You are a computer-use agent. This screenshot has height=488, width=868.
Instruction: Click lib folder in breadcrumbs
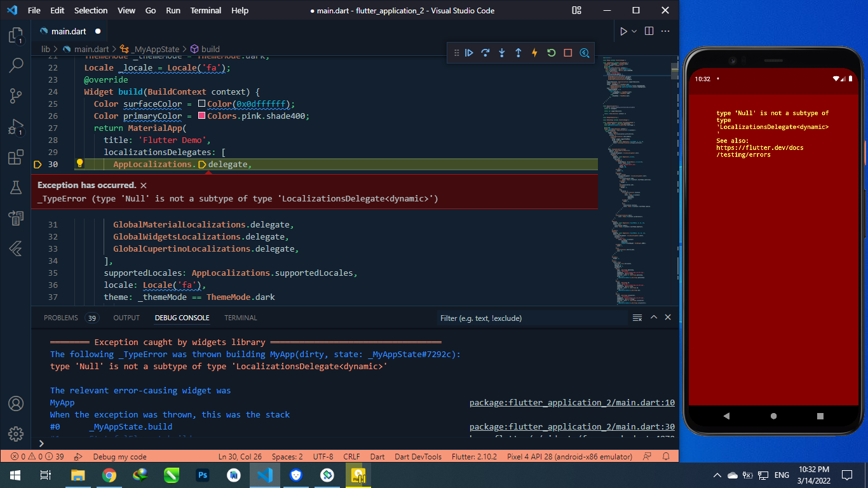tap(46, 49)
